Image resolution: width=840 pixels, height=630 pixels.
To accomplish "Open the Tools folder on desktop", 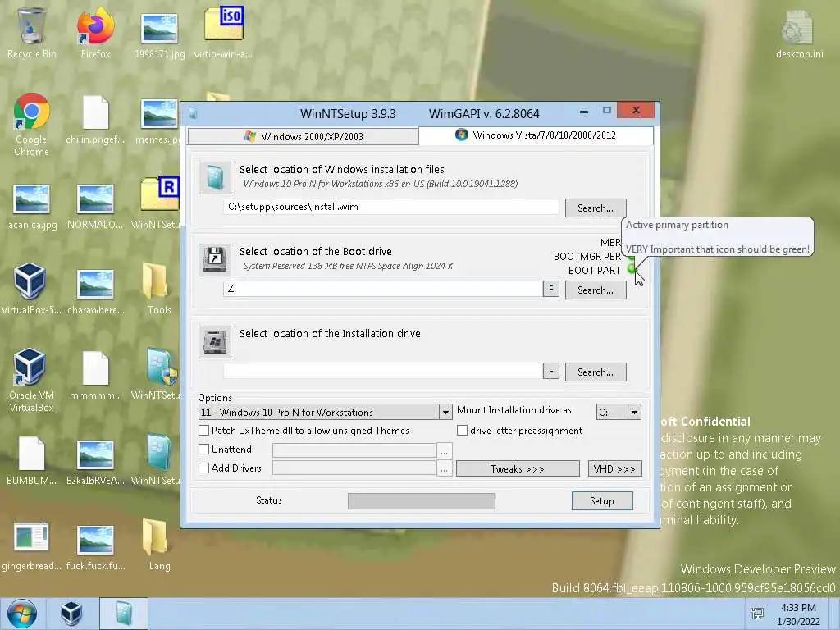I will (x=158, y=288).
